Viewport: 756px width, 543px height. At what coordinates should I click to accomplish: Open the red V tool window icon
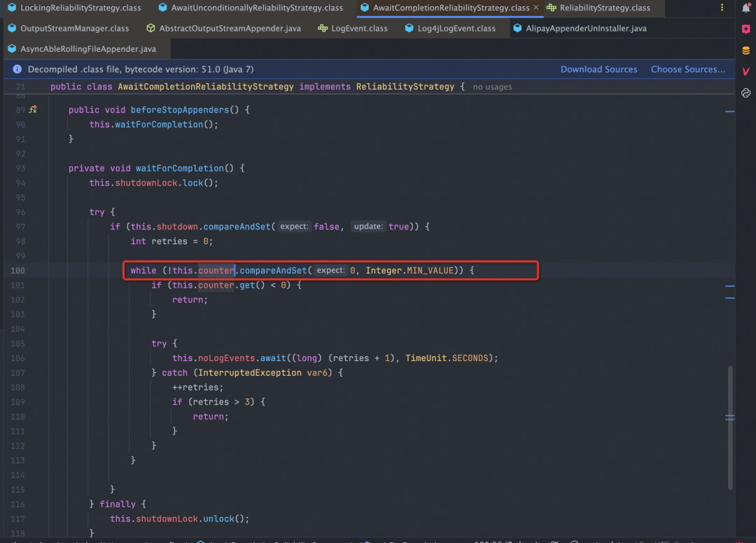coord(746,71)
